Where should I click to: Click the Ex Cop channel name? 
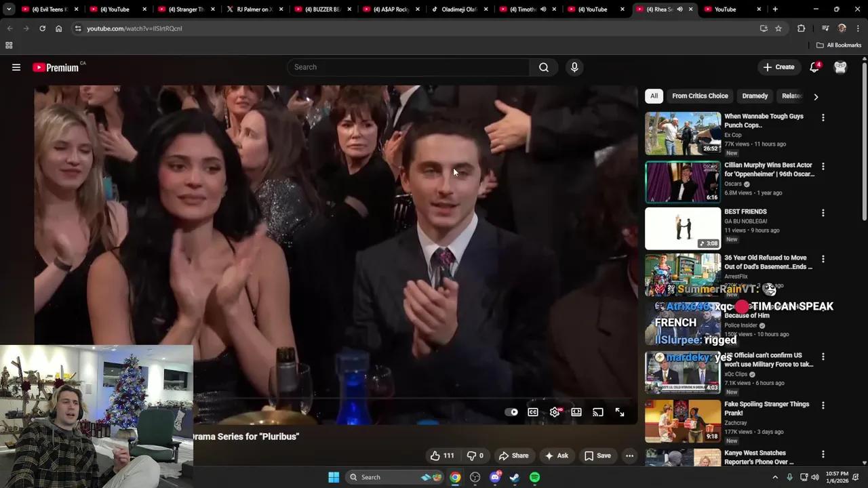tap(733, 135)
